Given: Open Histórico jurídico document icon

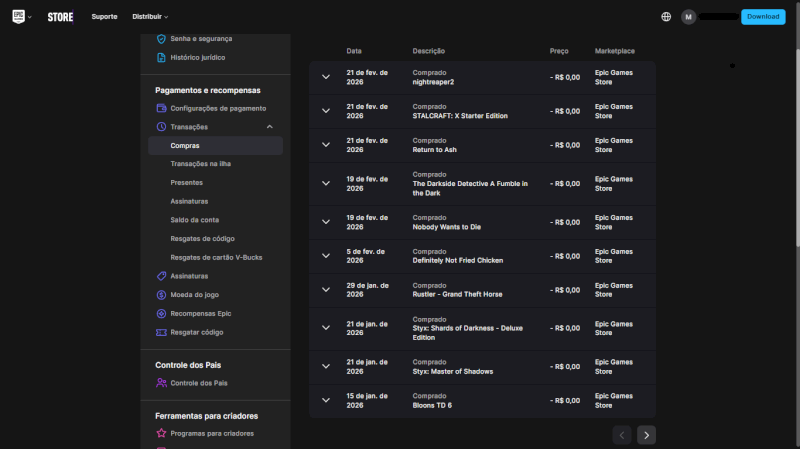Looking at the screenshot, I should pos(161,57).
